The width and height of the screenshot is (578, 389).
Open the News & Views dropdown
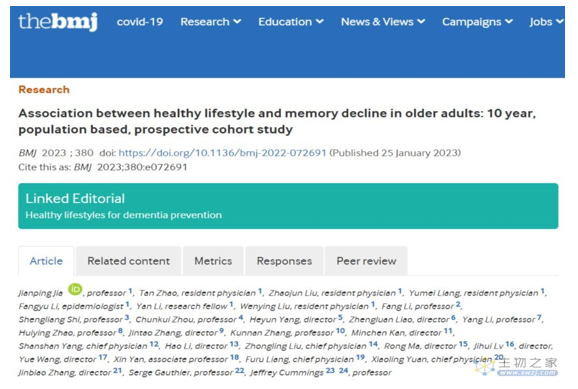(383, 22)
